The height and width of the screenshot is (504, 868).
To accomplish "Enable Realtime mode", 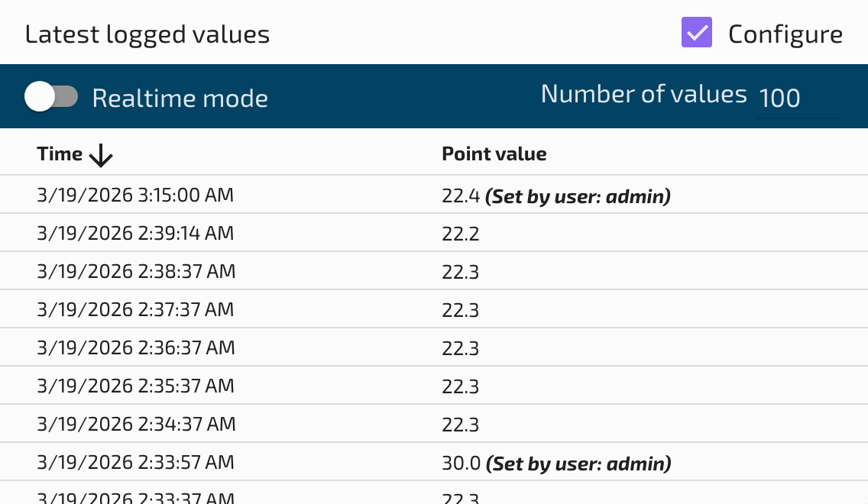I will click(52, 96).
